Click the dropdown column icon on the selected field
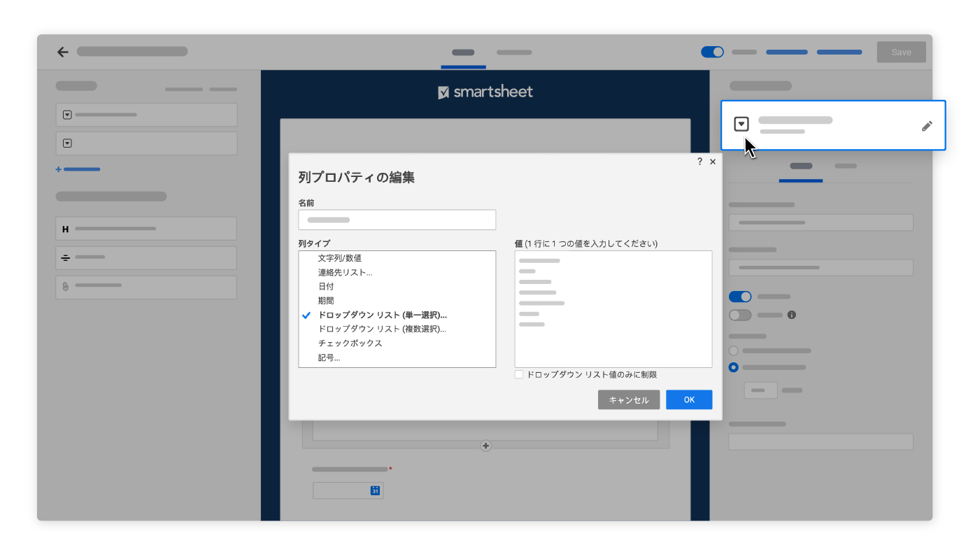 741,125
